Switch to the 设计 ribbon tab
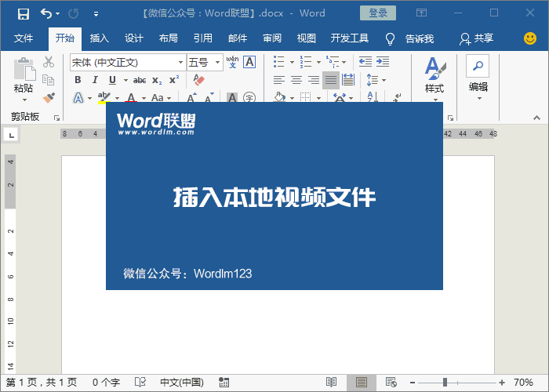Screen dimensions: 549x392 click(134, 38)
